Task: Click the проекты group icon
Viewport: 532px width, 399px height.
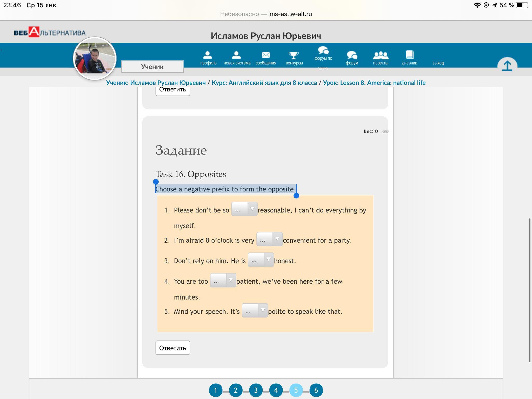Action: pos(381,55)
